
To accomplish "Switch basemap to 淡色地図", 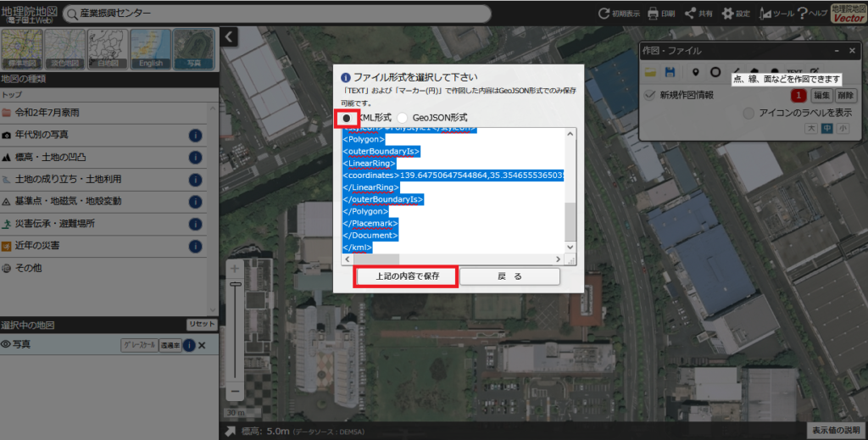I will 64,49.
